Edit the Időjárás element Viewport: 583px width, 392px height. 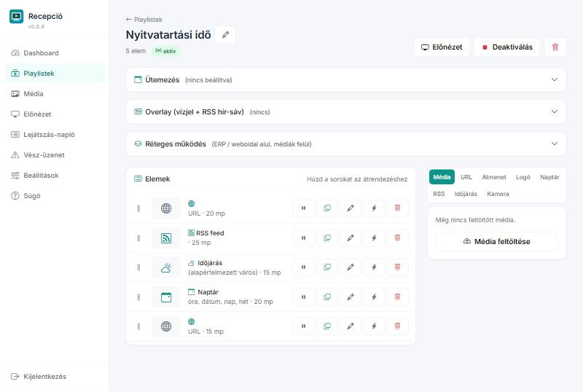tap(351, 267)
